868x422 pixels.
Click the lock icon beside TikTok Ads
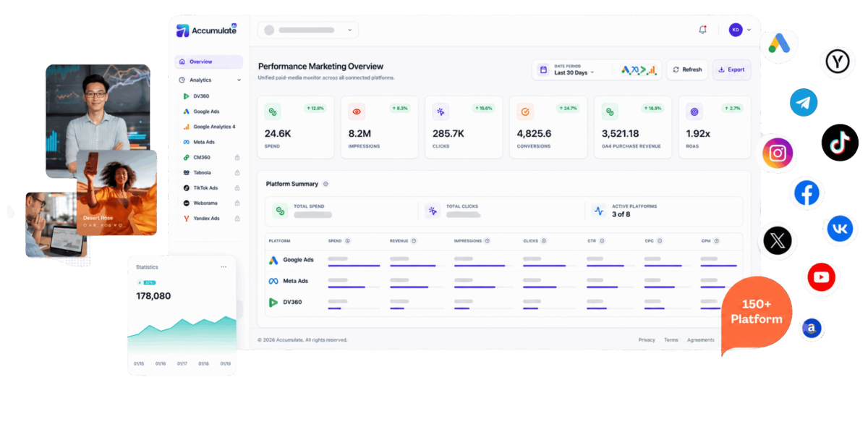coord(237,187)
